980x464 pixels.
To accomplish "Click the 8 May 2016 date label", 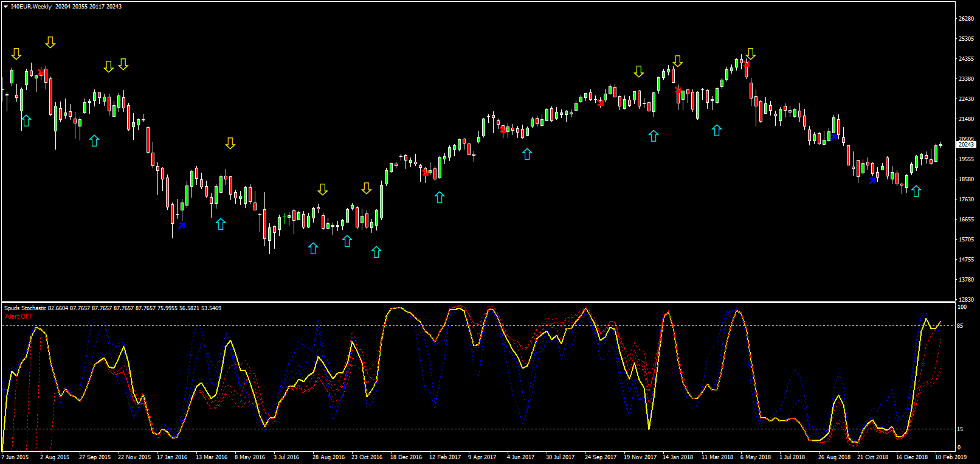I will [x=250, y=457].
